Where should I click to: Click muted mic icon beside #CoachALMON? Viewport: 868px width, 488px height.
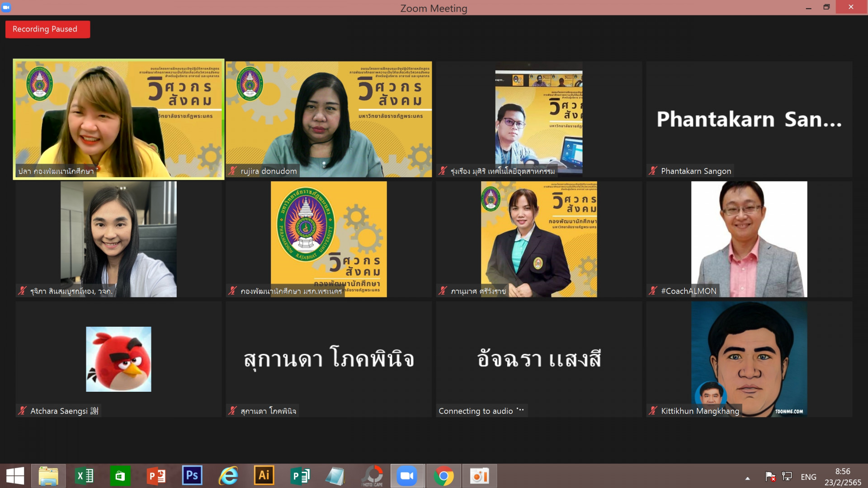click(653, 291)
